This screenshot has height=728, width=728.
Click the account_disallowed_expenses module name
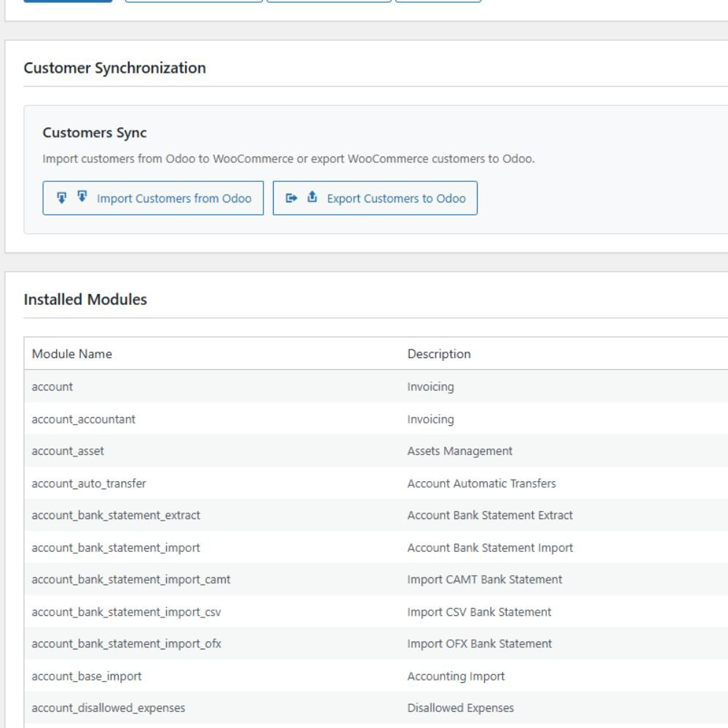tap(108, 708)
